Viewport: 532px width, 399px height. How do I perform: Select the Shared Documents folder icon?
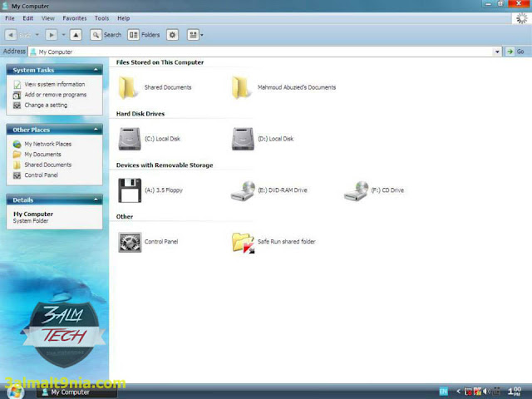coord(127,87)
